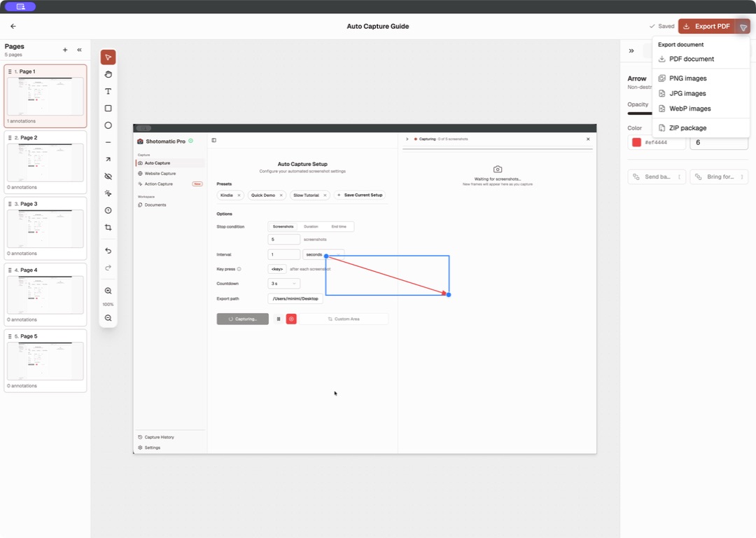Zoom out of the canvas
Image resolution: width=756 pixels, height=538 pixels.
[108, 317]
